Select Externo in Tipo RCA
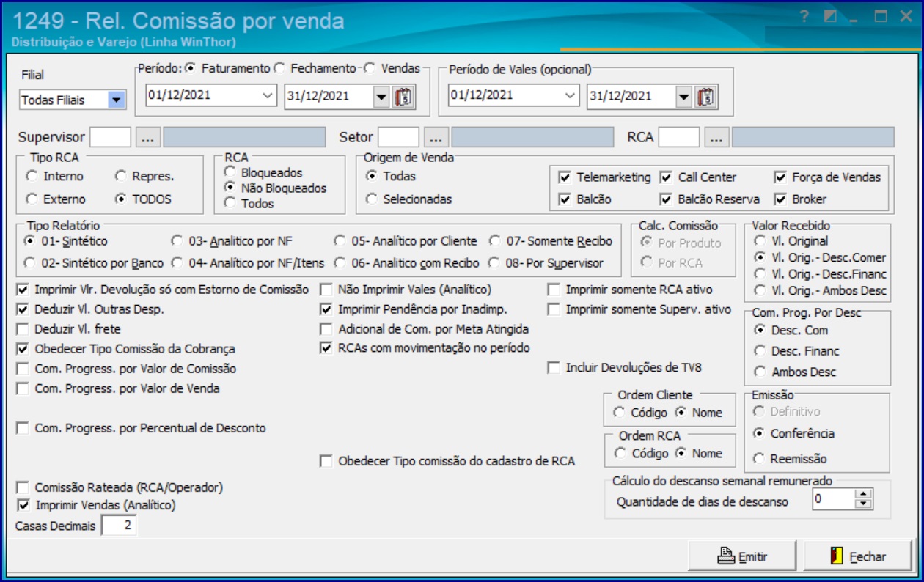 click(56, 199)
